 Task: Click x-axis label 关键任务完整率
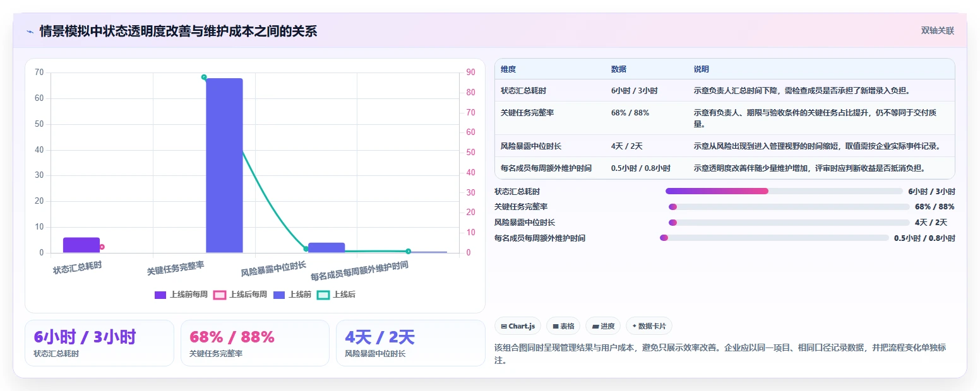(176, 267)
